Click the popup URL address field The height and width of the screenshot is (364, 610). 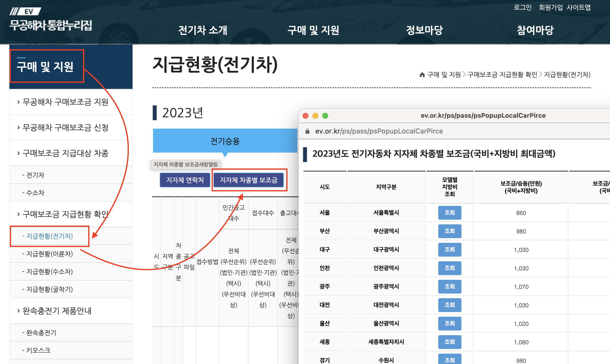[x=379, y=131]
